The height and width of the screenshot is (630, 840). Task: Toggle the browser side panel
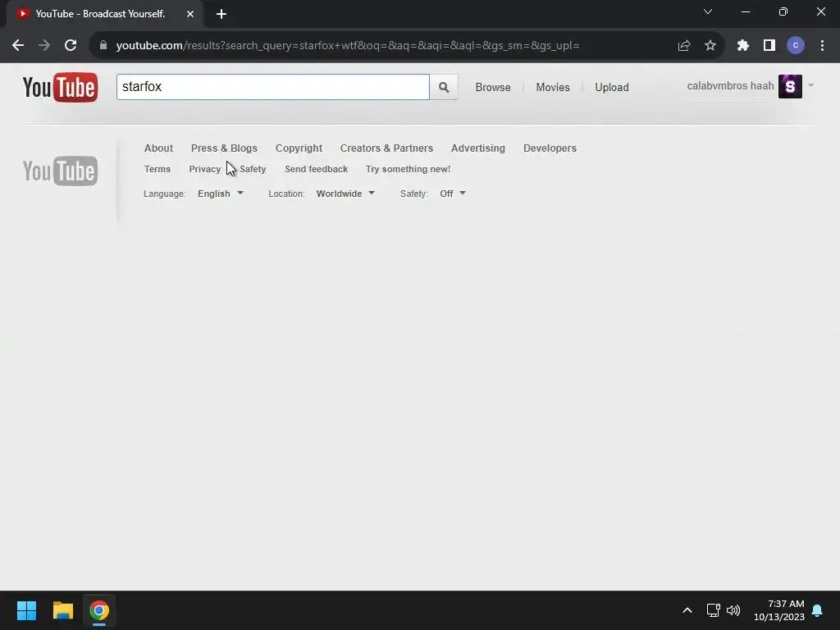[769, 46]
